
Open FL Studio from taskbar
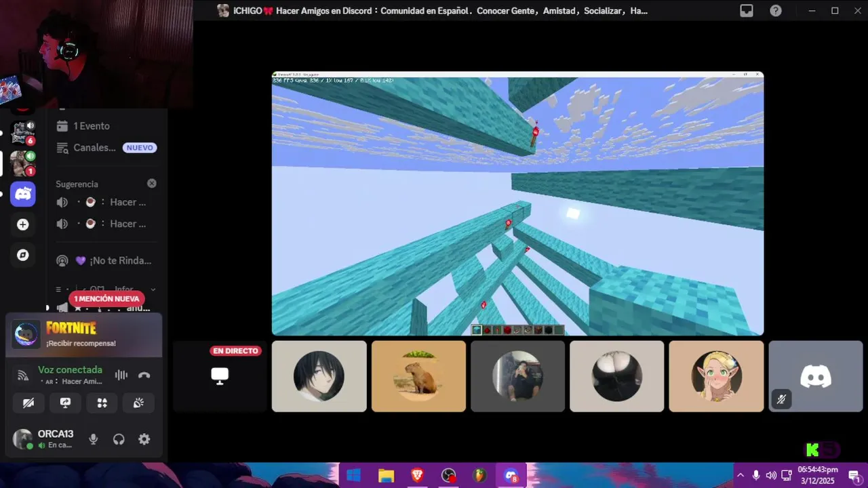click(480, 476)
